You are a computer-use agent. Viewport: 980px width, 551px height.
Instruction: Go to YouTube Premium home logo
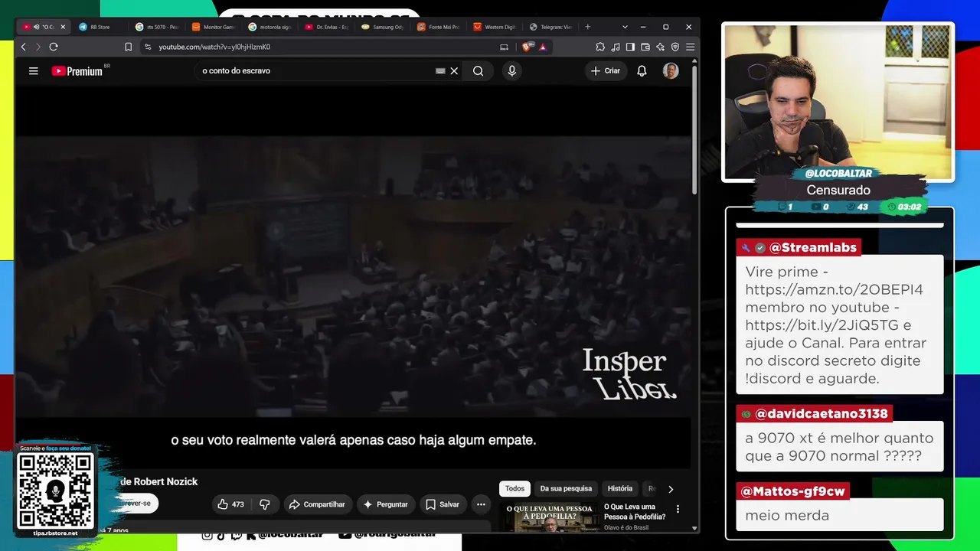77,71
